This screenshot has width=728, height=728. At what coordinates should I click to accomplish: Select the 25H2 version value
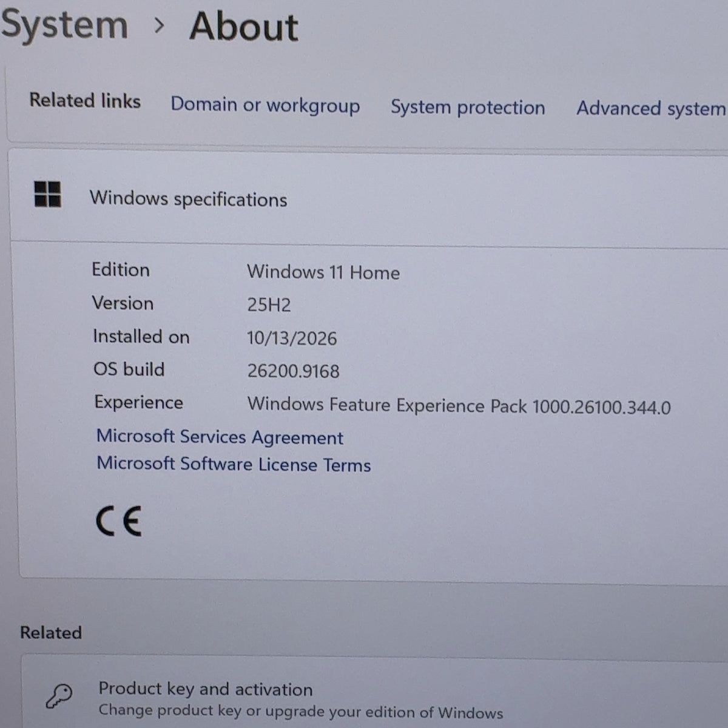tap(269, 305)
